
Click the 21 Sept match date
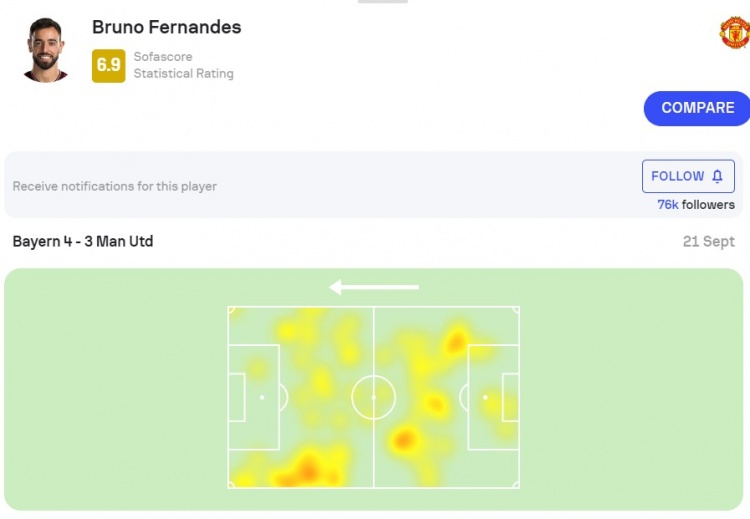(708, 241)
